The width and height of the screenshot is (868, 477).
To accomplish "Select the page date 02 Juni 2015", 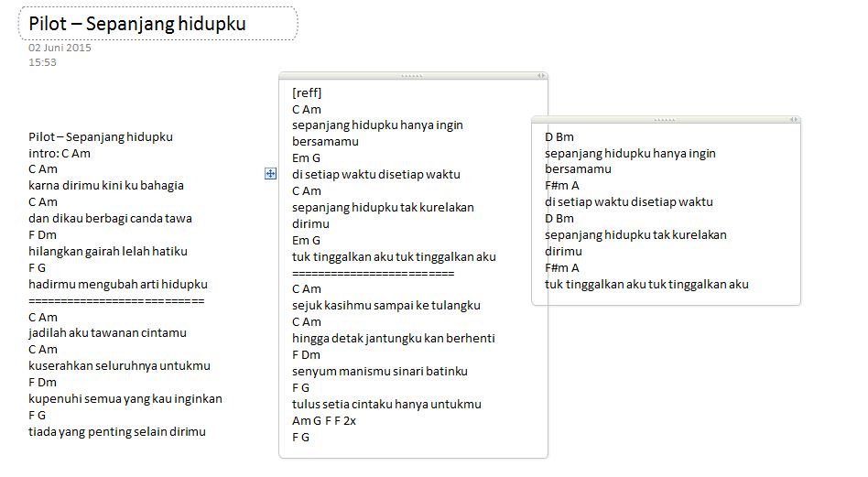I will [x=60, y=48].
